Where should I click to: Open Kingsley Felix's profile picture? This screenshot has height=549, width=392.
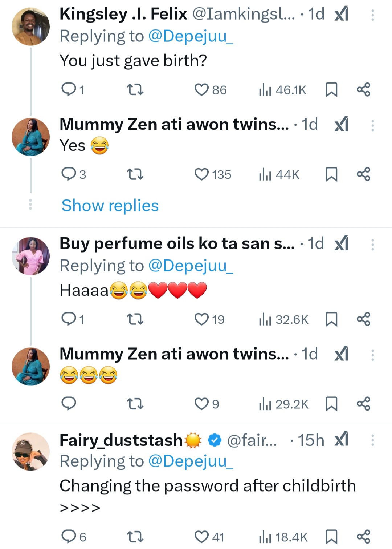click(x=30, y=27)
